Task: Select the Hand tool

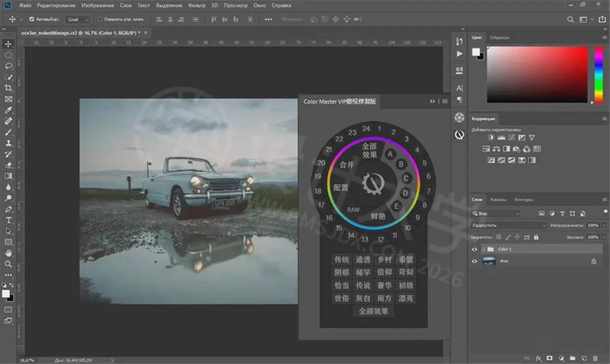Action: point(8,253)
